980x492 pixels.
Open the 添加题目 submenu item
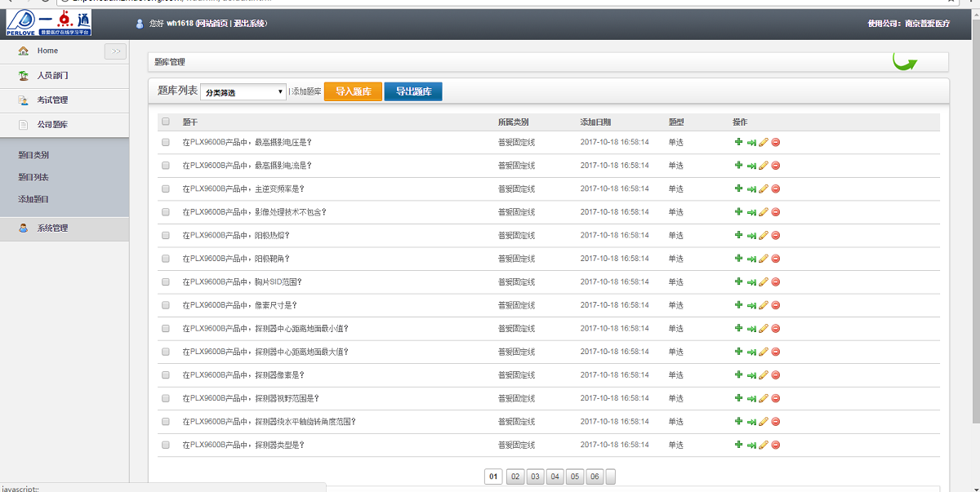33,199
